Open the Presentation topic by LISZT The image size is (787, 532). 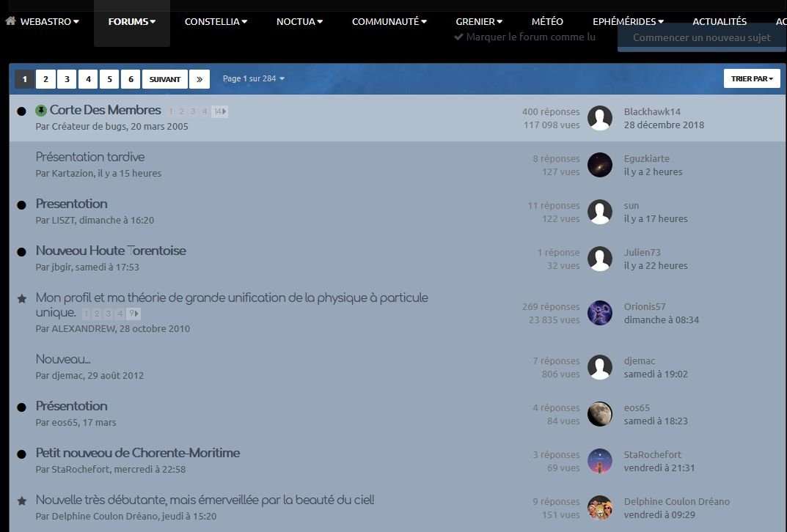pyautogui.click(x=71, y=204)
